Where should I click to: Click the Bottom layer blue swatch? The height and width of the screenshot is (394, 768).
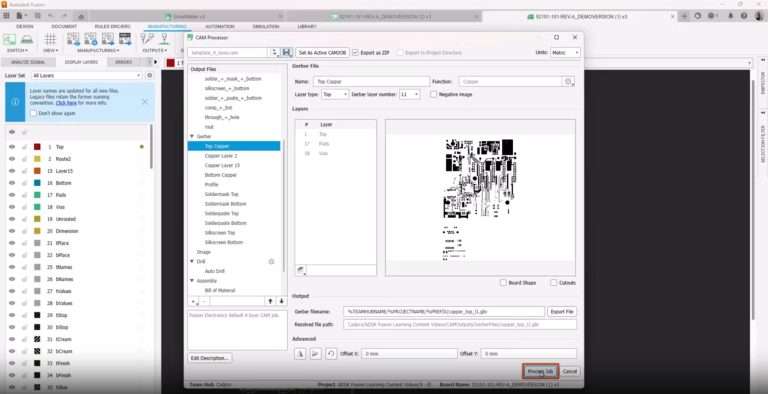point(37,183)
